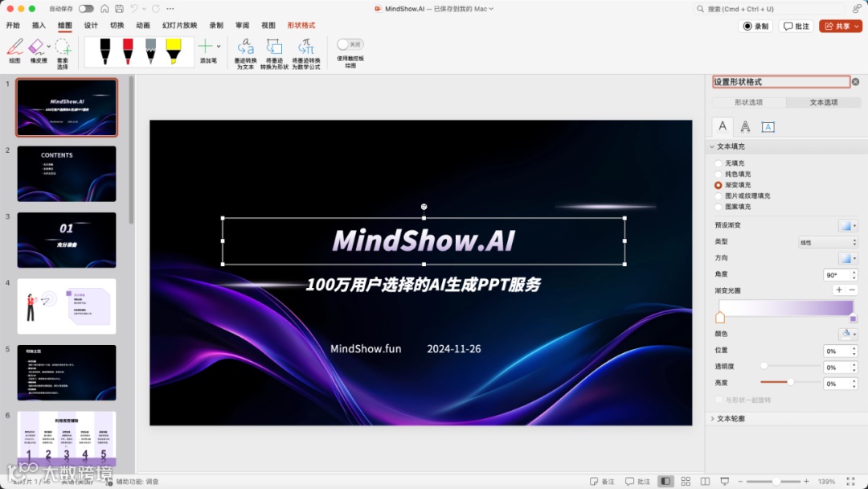The height and width of the screenshot is (489, 868).
Task: Open the 插入 ribbon tab
Action: [x=39, y=26]
